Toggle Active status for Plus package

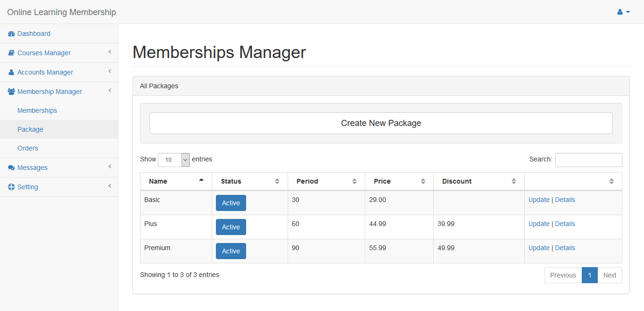[x=231, y=227]
